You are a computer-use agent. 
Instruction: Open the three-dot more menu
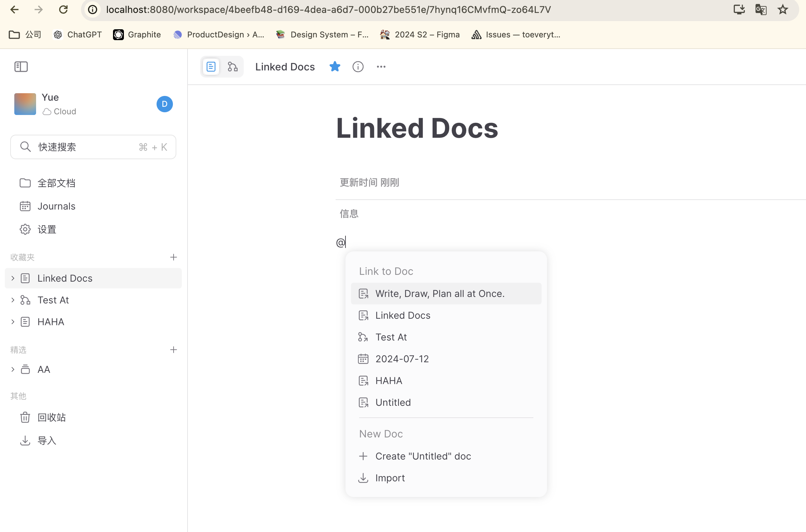coord(381,67)
